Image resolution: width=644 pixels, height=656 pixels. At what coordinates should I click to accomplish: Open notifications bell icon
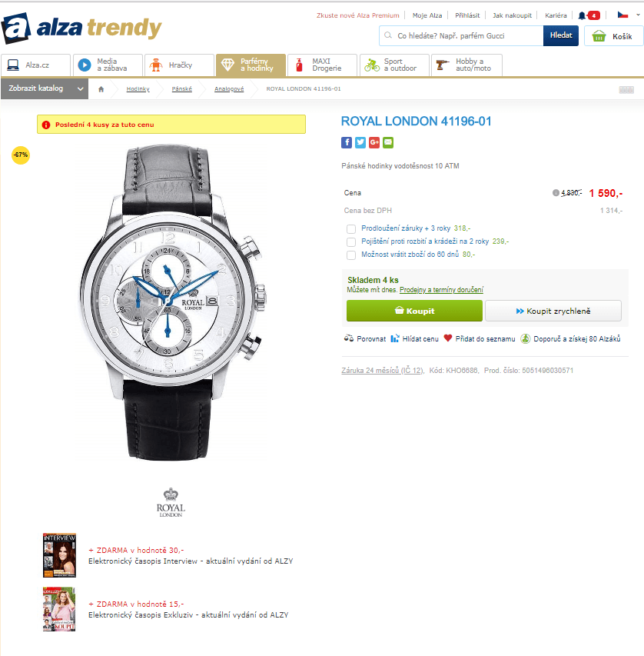(582, 15)
